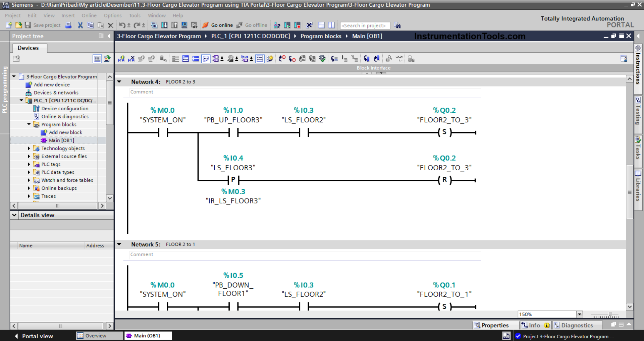Close all networks icon
The height and width of the screenshot is (341, 644).
pyautogui.click(x=196, y=59)
